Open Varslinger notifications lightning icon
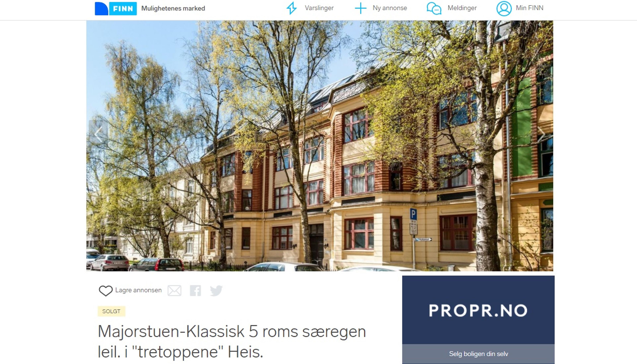Image resolution: width=637 pixels, height=364 pixels. (291, 8)
